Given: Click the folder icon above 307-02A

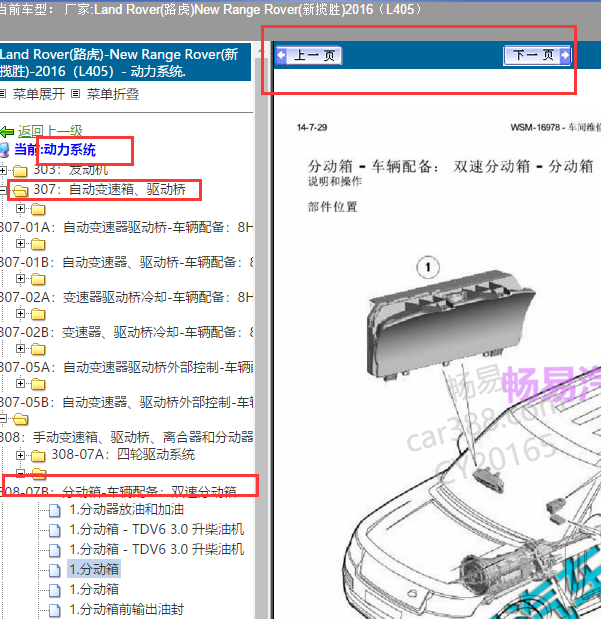Looking at the screenshot, I should [x=38, y=279].
